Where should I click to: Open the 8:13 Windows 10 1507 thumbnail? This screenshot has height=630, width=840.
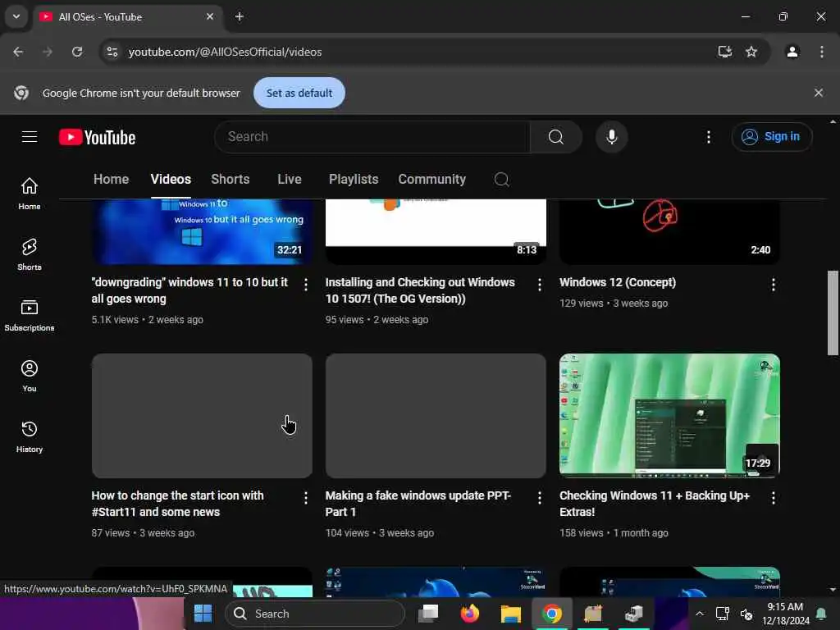(436, 231)
